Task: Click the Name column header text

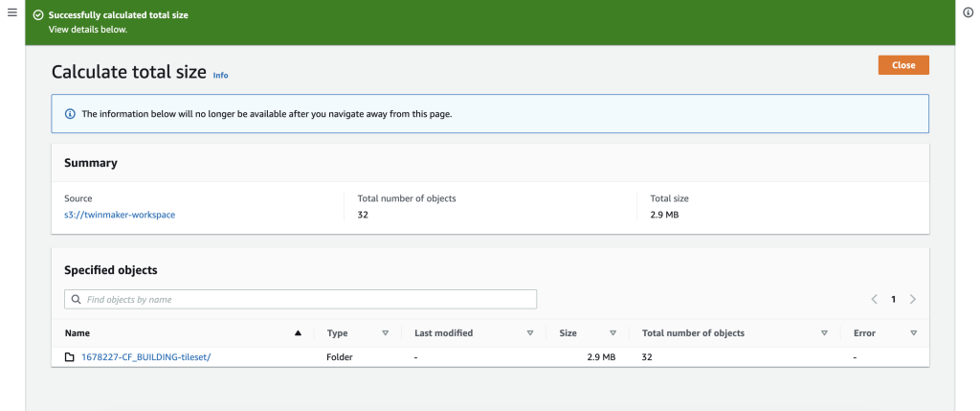Action: (78, 333)
